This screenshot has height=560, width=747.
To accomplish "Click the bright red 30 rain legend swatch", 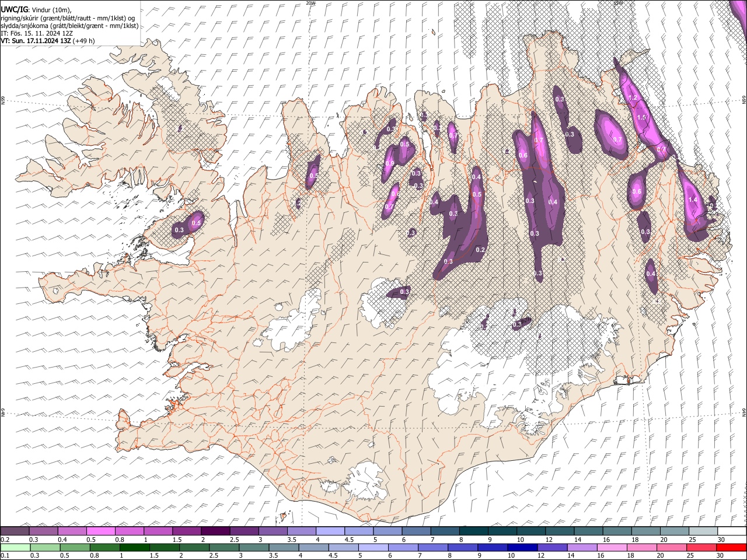I will click(x=732, y=548).
